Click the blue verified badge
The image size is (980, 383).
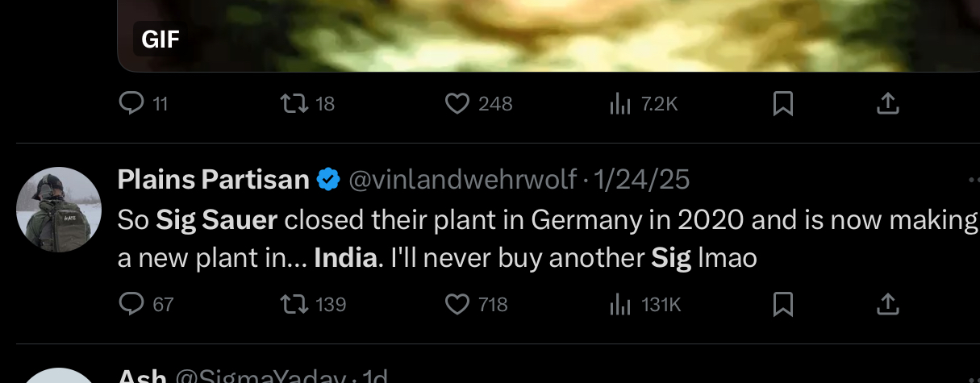tap(327, 180)
